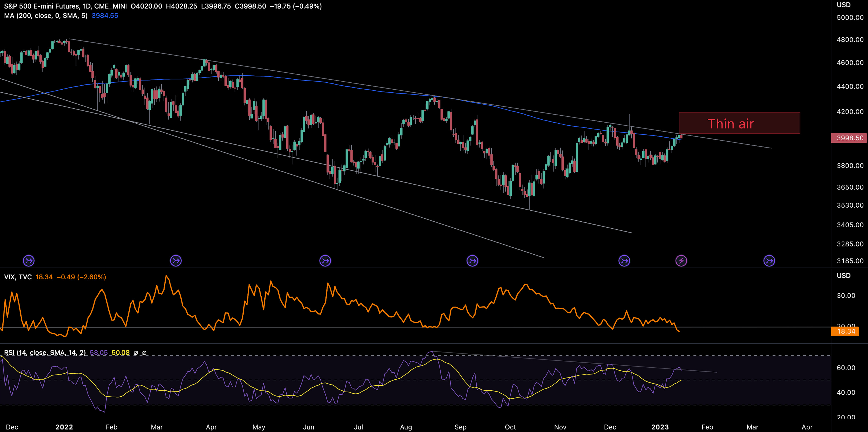Click the rollover arrow marker below mid-March 2022
This screenshot has height=432, width=868.
point(176,261)
